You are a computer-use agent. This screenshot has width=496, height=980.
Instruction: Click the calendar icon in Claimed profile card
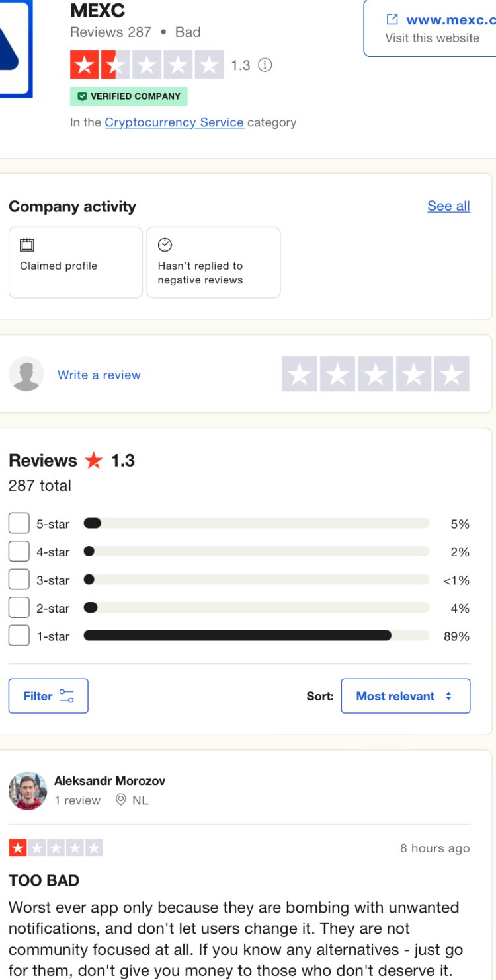click(x=27, y=245)
